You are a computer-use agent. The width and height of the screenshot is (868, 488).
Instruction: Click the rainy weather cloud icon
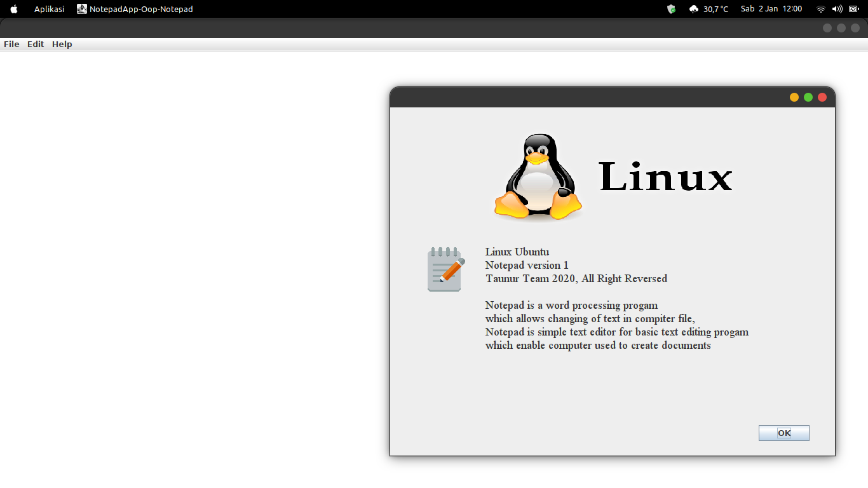(x=693, y=9)
